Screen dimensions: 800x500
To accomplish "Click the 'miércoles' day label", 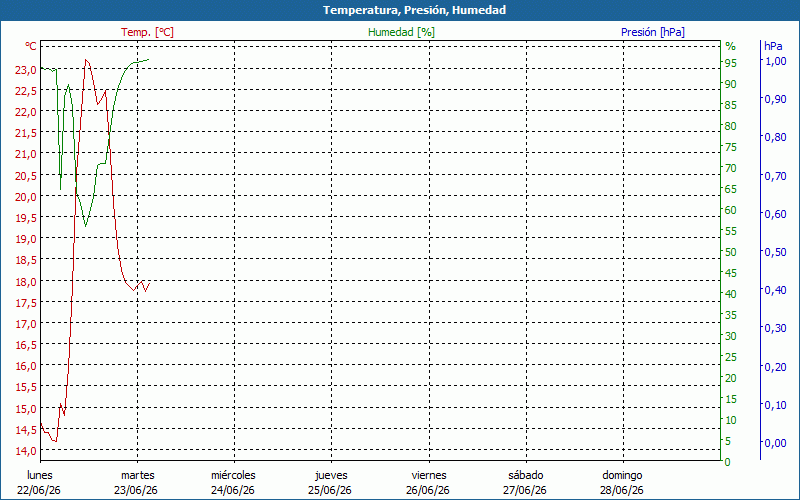I will tap(233, 475).
